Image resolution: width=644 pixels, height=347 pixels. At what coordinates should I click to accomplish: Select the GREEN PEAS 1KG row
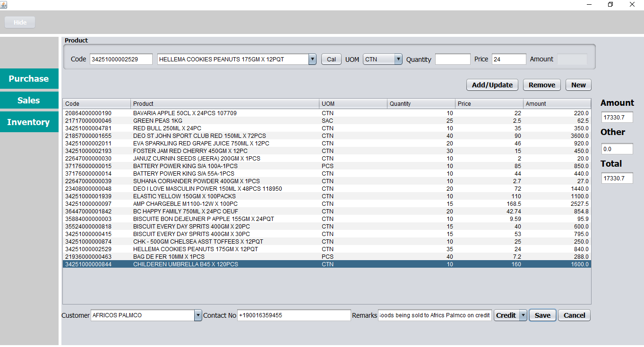tap(327, 121)
